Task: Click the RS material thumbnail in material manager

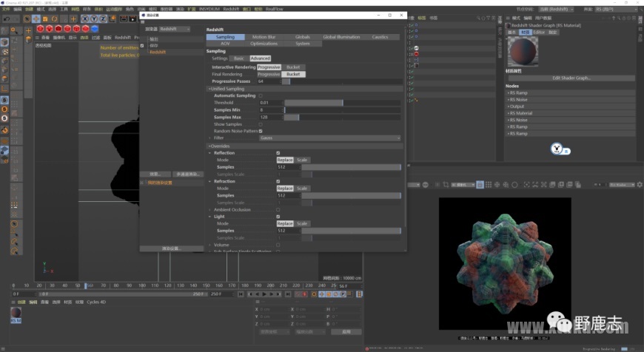Action: (x=16, y=313)
